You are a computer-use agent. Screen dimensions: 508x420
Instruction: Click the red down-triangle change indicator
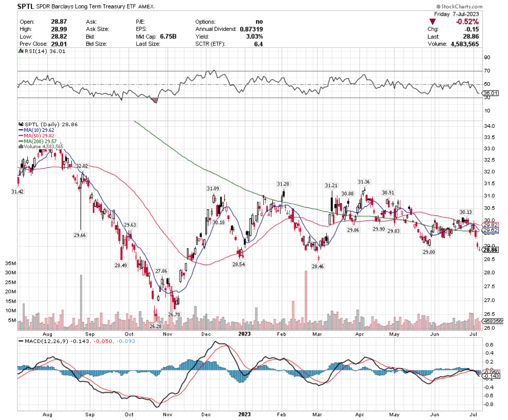(x=432, y=22)
